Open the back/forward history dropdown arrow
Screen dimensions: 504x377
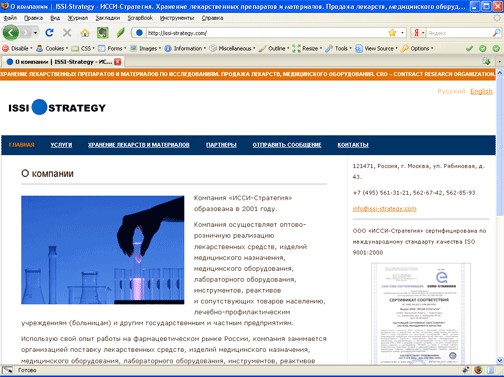point(35,33)
